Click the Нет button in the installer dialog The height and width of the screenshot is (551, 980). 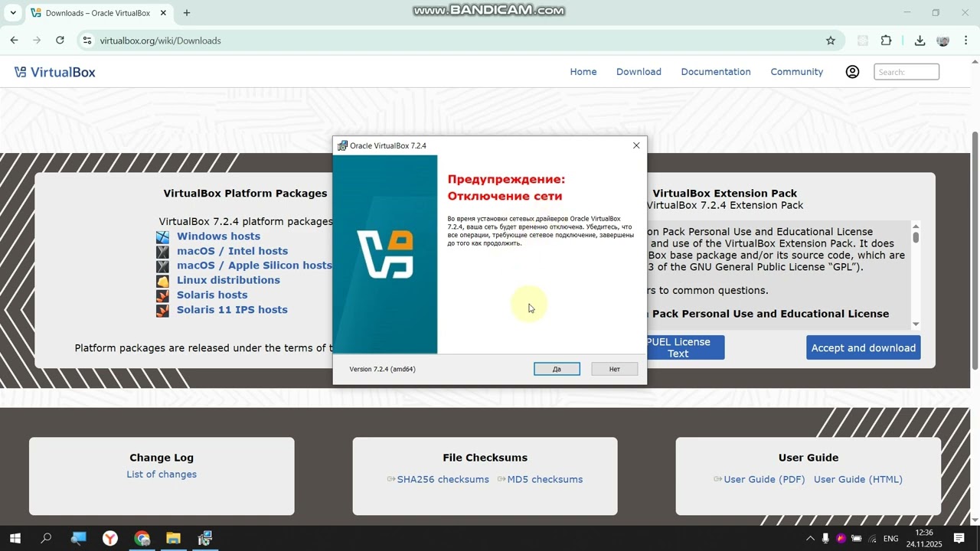[x=614, y=369]
